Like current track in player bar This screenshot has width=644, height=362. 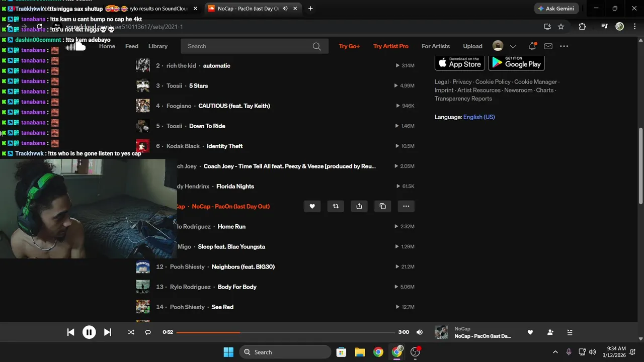(530, 332)
